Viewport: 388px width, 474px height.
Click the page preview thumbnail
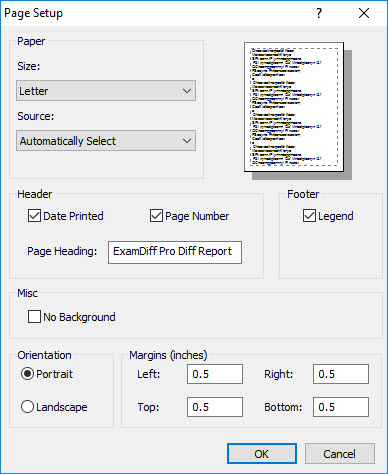(x=294, y=107)
